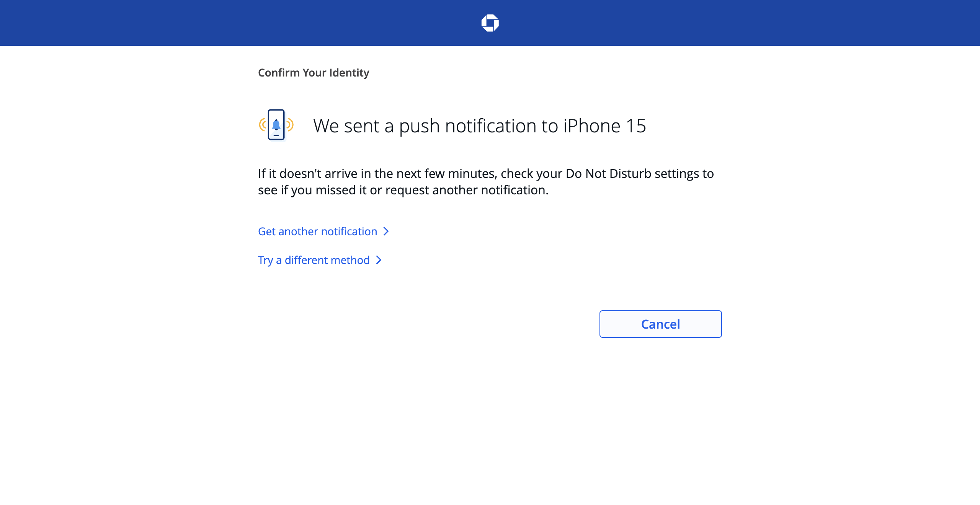
Task: Click the word Cancel inside the button
Action: [660, 324]
